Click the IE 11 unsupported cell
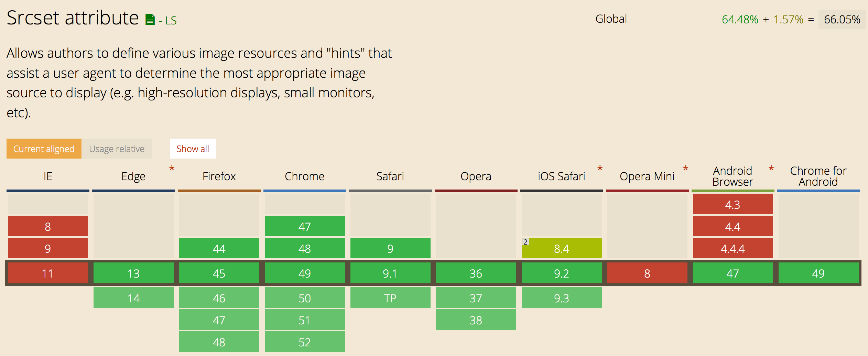 tap(48, 273)
